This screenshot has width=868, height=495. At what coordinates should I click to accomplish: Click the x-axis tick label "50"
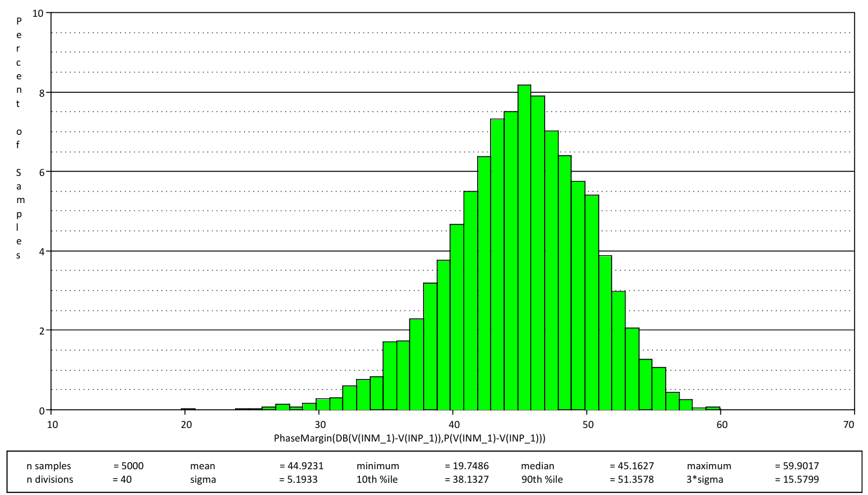pyautogui.click(x=587, y=424)
